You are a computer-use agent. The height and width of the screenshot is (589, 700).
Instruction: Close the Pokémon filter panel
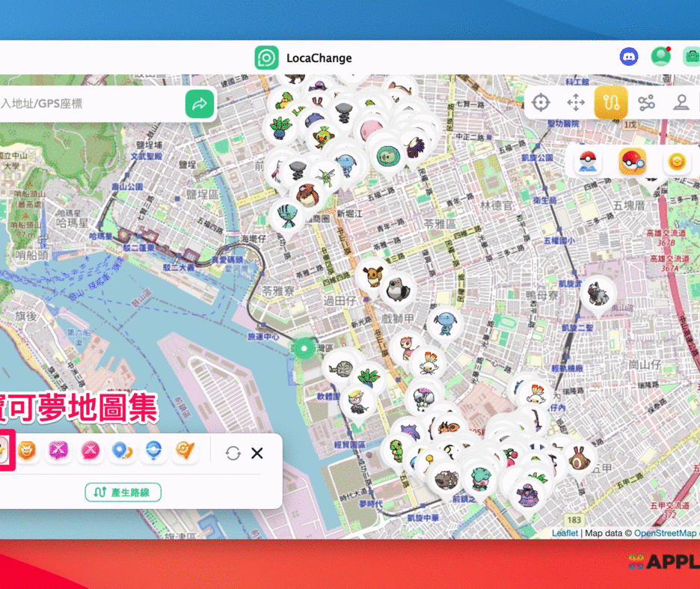257,453
